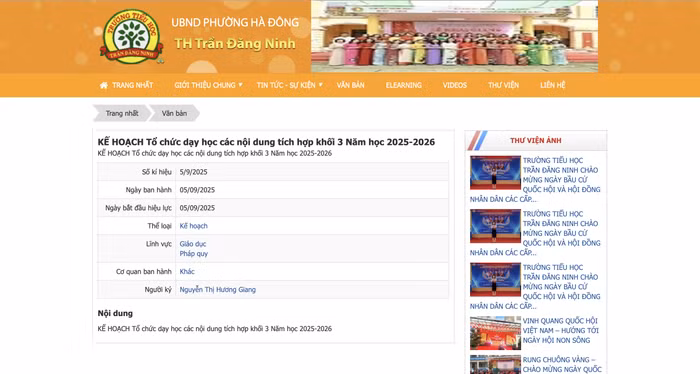Viewport: 700px width, 374px height.
Task: Open the Tin tức - Sự kiện menu
Action: [286, 85]
